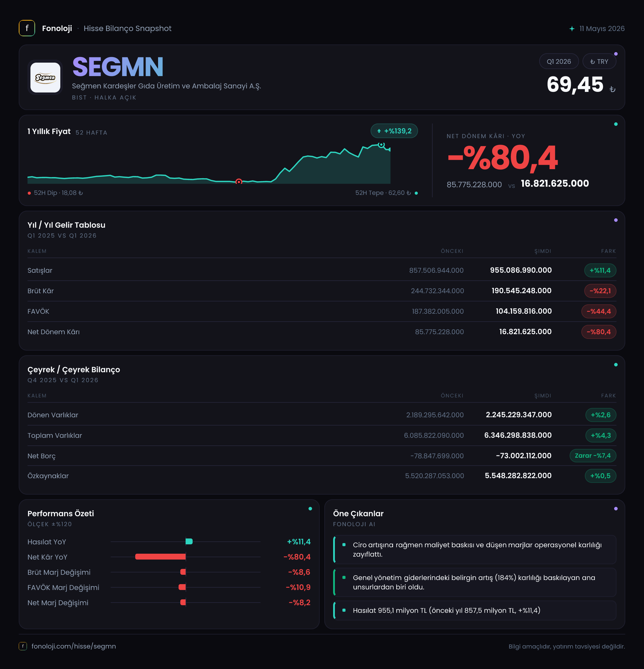This screenshot has width=644, height=669.
Task: Click the purple dot in Öne Çıkanlar card
Action: point(616,509)
